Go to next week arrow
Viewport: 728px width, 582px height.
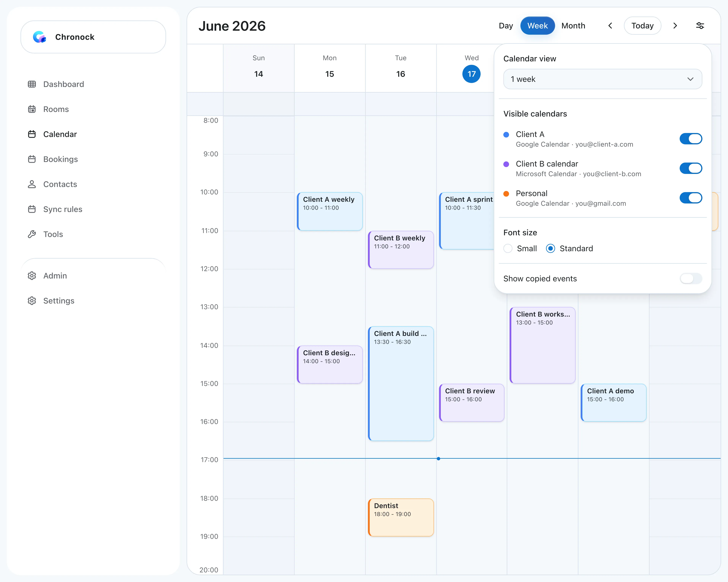(x=675, y=26)
